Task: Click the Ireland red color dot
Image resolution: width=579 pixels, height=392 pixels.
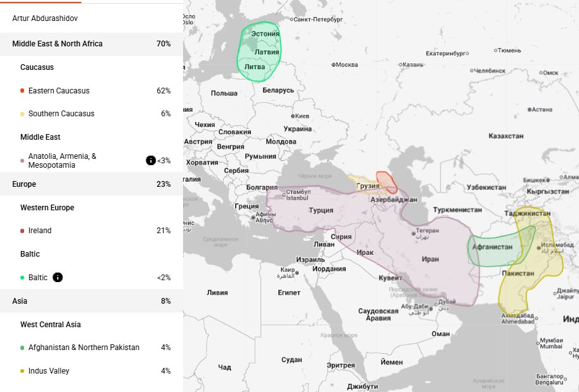Action: (22, 231)
